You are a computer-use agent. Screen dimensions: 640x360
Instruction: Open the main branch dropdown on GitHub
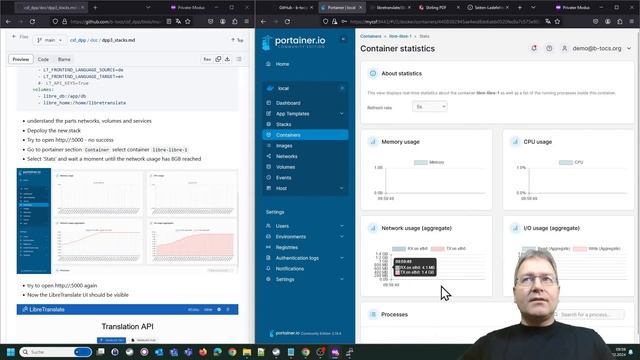(49, 40)
